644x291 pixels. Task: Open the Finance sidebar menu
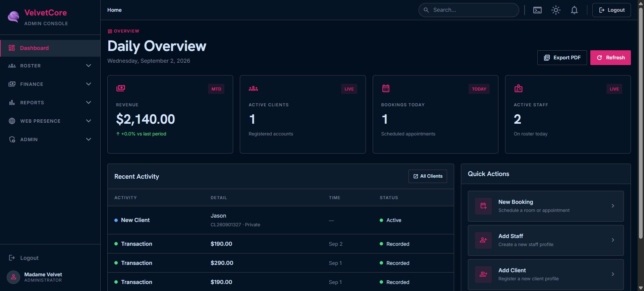[x=50, y=84]
